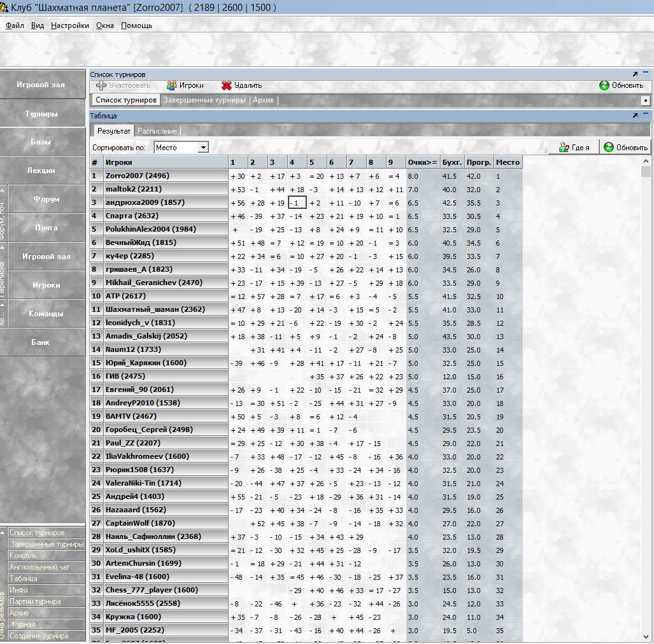Click the Участвовать plus icon in tournament toolbar

pos(101,85)
